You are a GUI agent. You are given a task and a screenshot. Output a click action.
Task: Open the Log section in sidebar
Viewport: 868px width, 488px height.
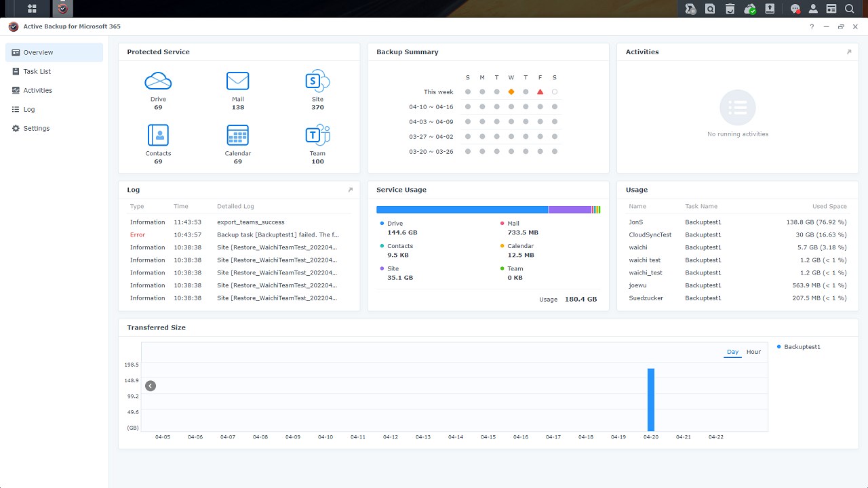coord(54,109)
